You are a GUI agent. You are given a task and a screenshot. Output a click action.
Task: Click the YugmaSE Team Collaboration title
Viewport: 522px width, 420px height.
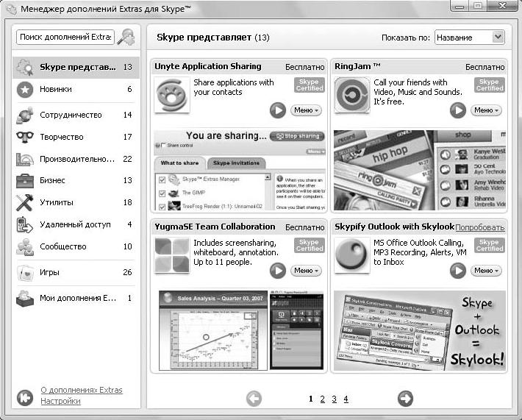(x=215, y=227)
